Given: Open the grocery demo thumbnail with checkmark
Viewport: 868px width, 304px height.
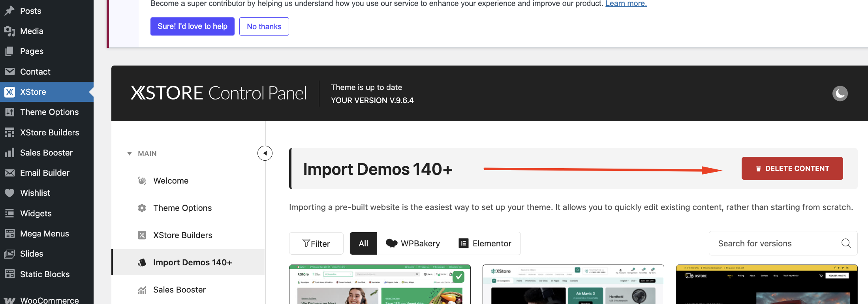Looking at the screenshot, I should coord(380,285).
